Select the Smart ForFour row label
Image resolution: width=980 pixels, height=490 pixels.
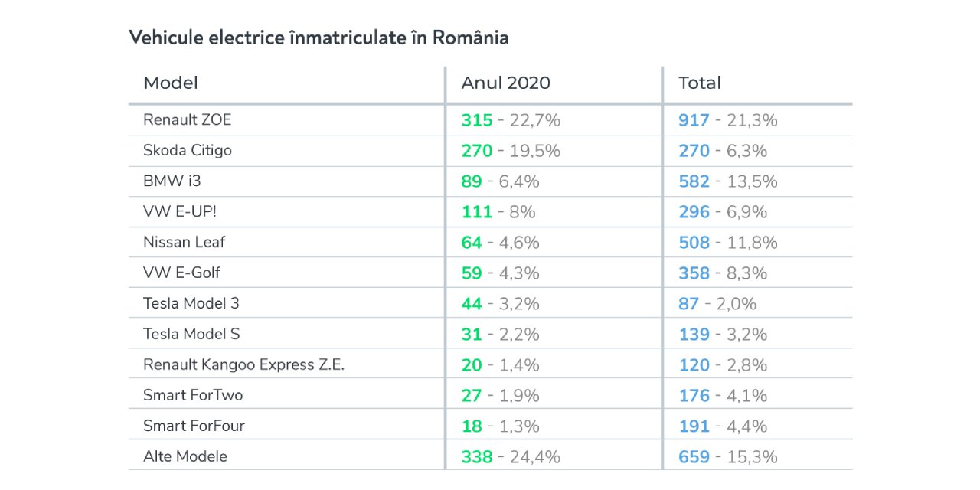[194, 426]
